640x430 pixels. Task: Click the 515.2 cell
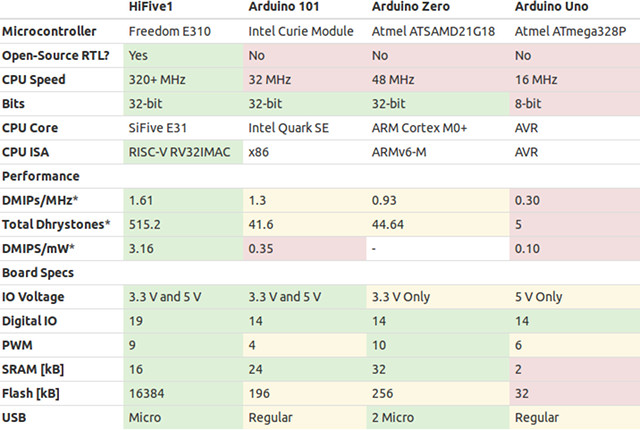click(183, 224)
